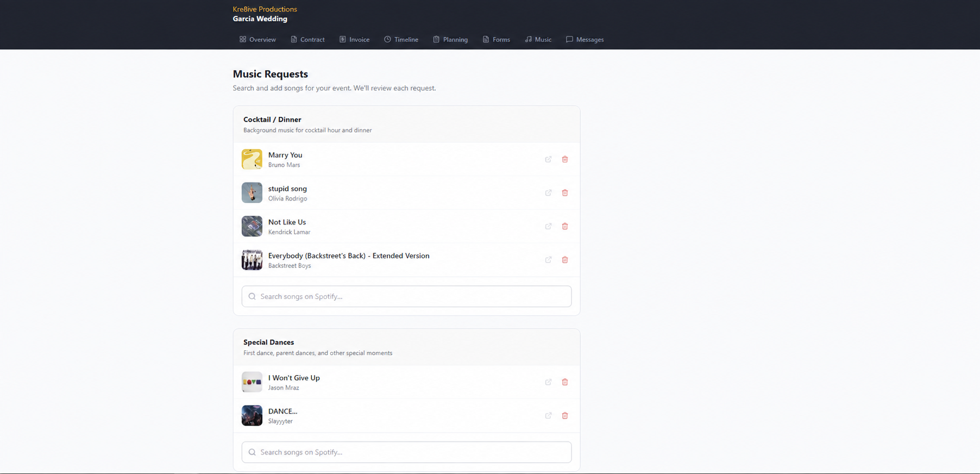Image resolution: width=980 pixels, height=474 pixels.
Task: Go to the Contract tab
Action: coord(307,40)
